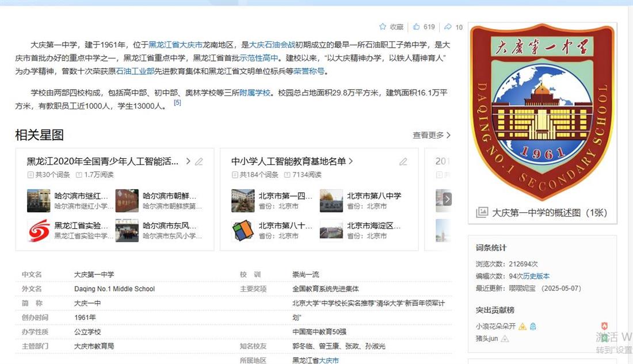Screen dimensions: 633x364
Task: Click the 崇尚一流 motto text
Action: point(306,274)
